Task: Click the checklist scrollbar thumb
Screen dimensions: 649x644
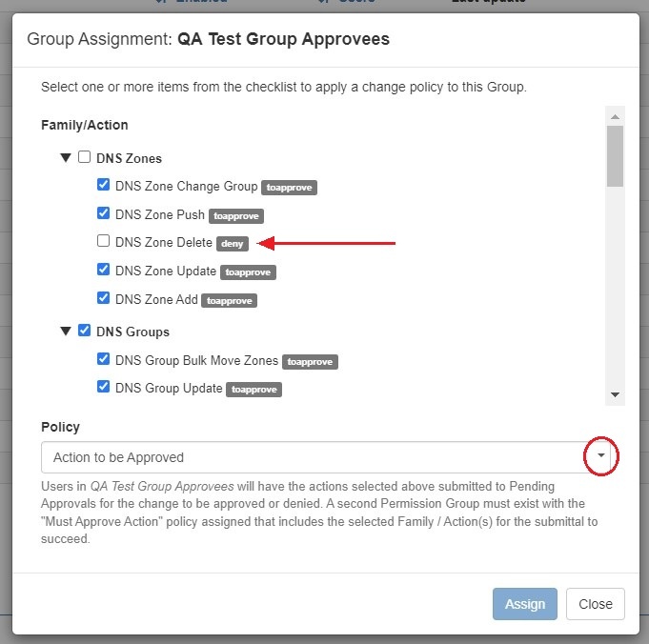Action: pos(615,155)
